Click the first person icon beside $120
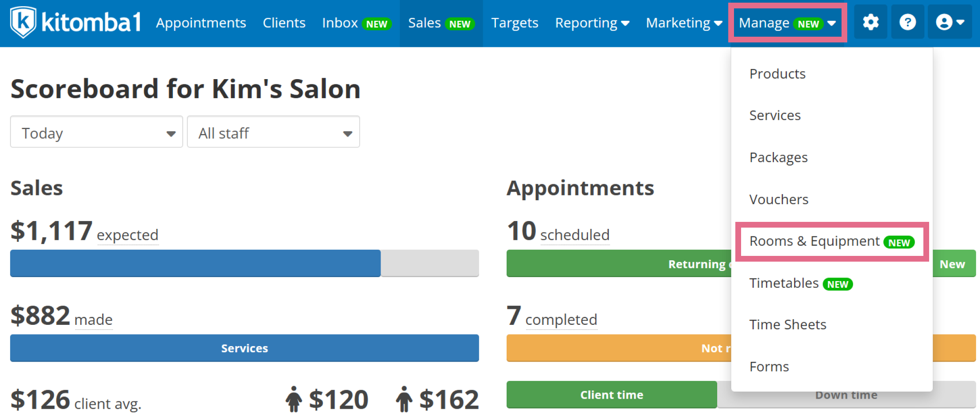Image resolution: width=980 pixels, height=415 pixels. (293, 399)
